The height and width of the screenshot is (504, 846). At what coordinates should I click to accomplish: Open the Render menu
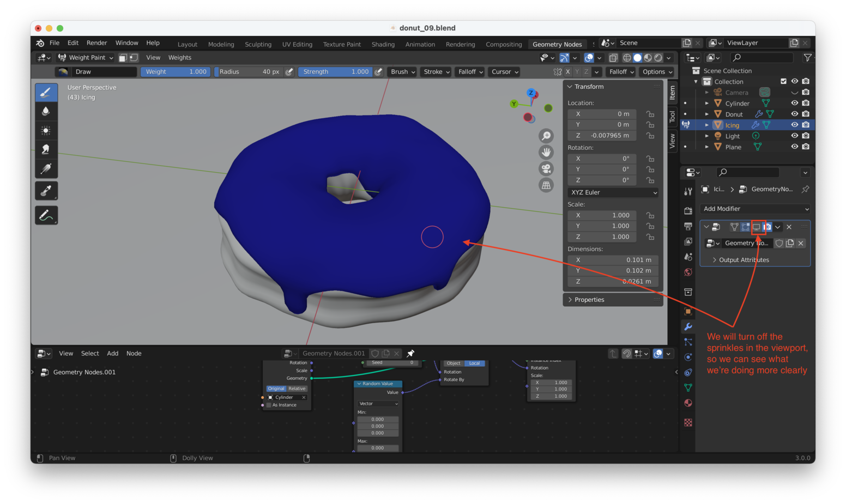click(96, 43)
